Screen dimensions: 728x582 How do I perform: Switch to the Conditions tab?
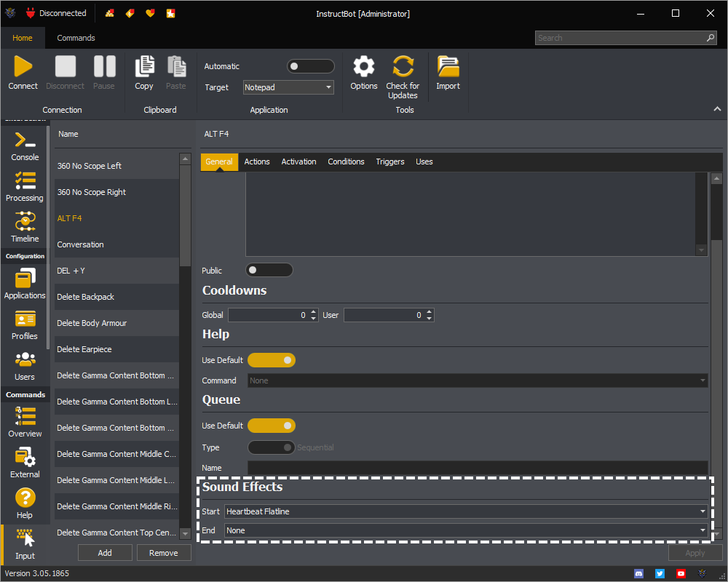[346, 162]
